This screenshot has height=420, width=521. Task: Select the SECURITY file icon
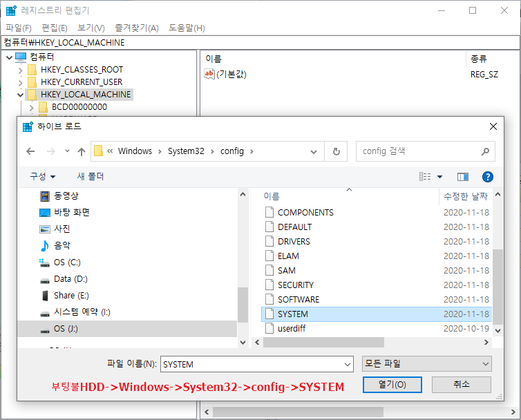[269, 285]
